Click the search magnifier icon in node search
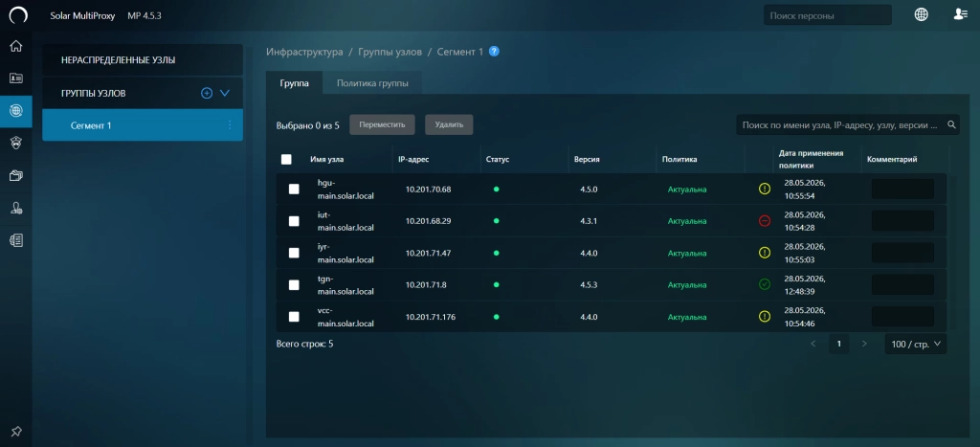Image resolution: width=980 pixels, height=447 pixels. 951,125
